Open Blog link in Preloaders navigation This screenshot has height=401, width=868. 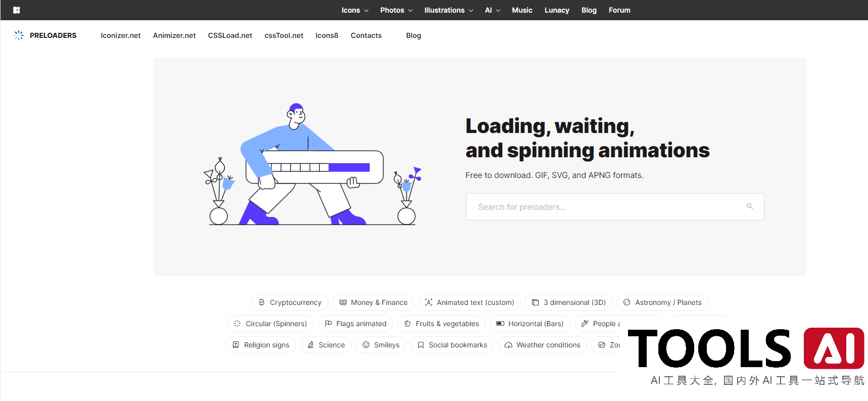[x=413, y=35]
